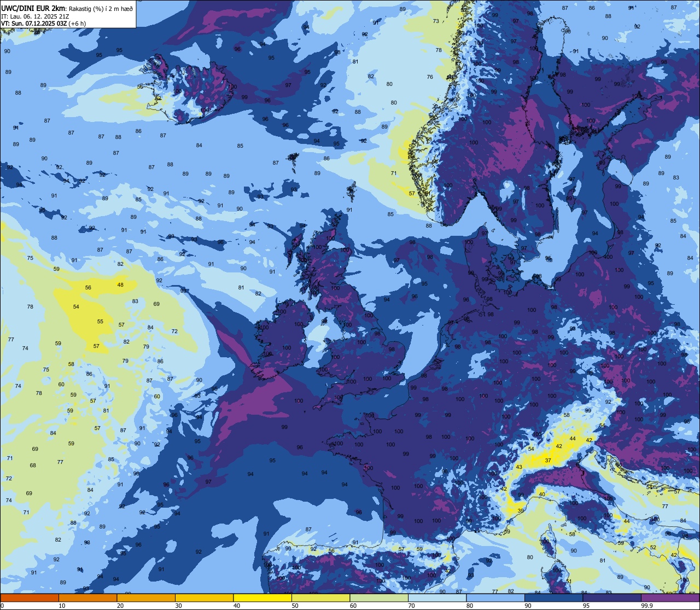Select the 95–99.9 indigo legend swatch
700x610 pixels.
612,597
